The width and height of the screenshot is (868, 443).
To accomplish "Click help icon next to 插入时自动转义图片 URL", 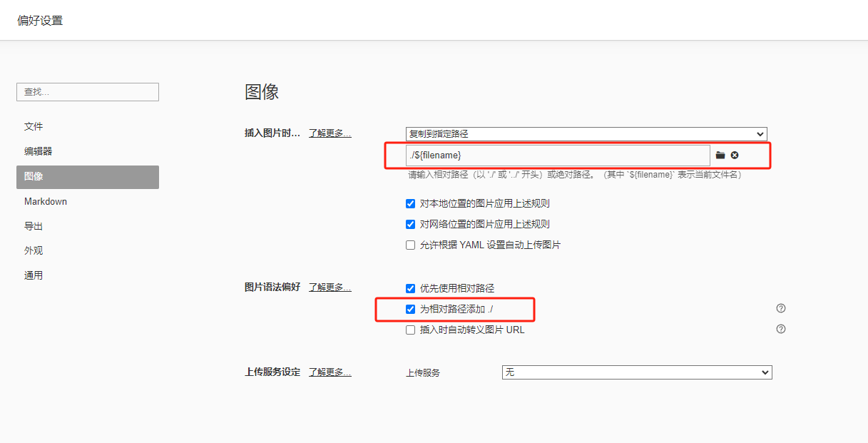I will (x=781, y=330).
